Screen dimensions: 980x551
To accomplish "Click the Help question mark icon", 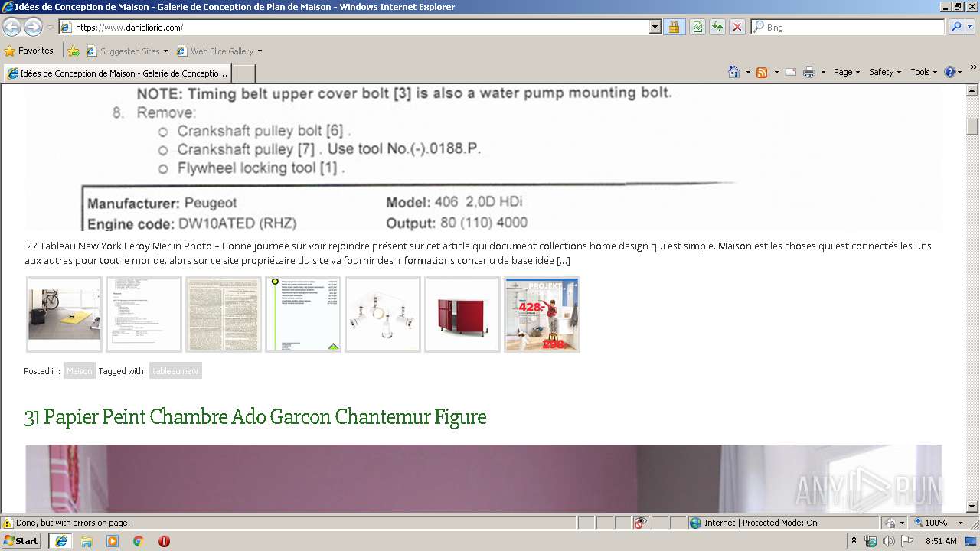I will point(950,72).
